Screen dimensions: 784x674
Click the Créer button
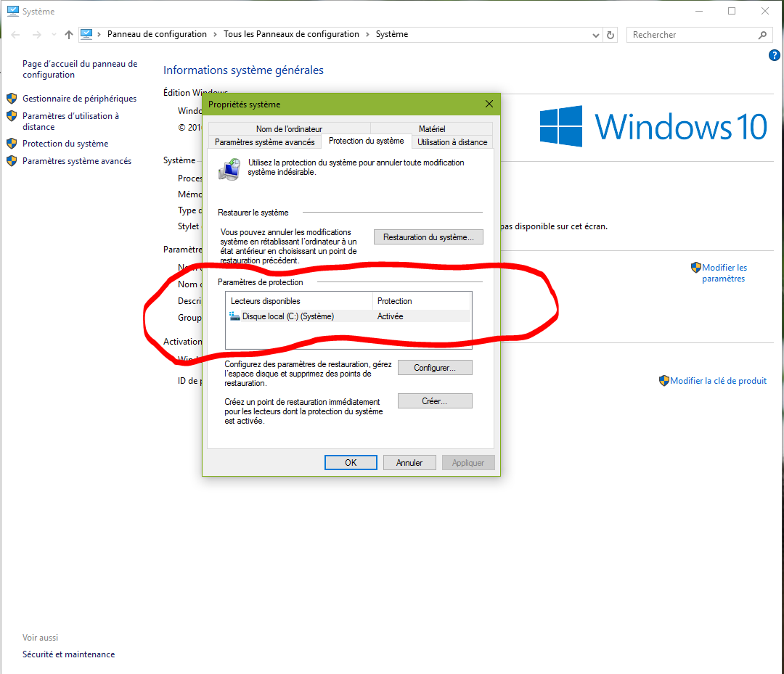coord(435,401)
